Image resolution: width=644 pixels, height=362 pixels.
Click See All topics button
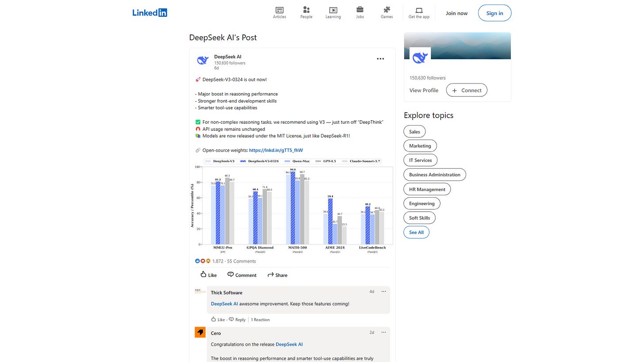pyautogui.click(x=416, y=232)
